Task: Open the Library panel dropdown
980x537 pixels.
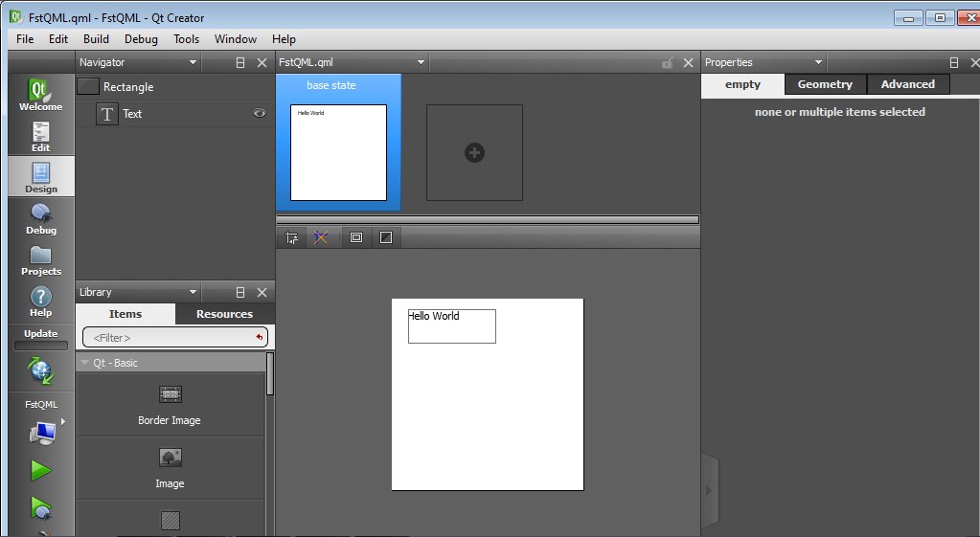Action: [x=193, y=292]
